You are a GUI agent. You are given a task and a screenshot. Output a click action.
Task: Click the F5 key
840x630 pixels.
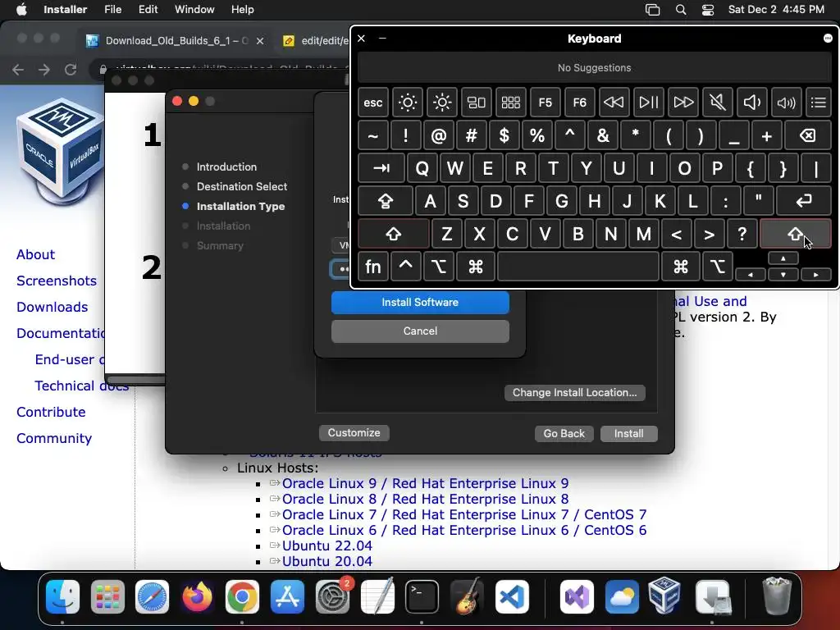[x=546, y=103]
